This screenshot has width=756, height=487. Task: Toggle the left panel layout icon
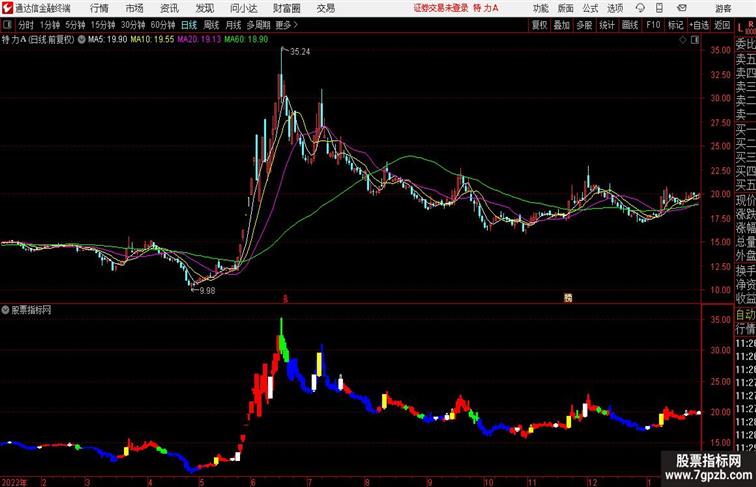point(7,25)
